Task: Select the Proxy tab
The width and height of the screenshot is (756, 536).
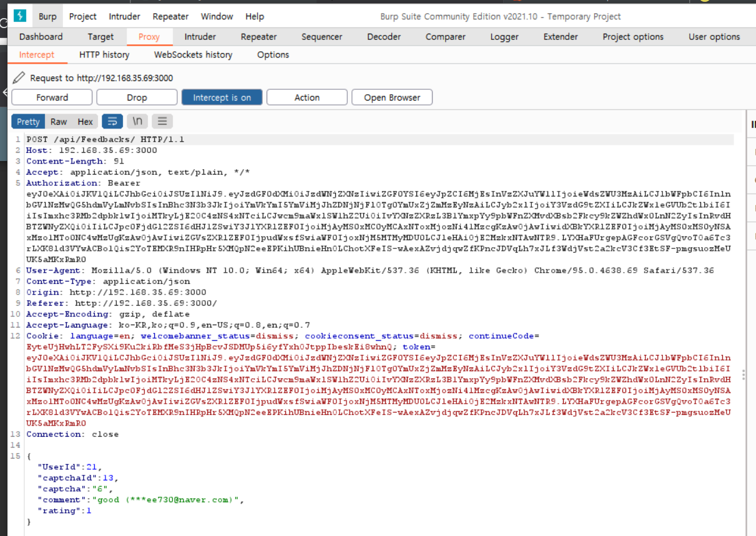Action: point(149,37)
